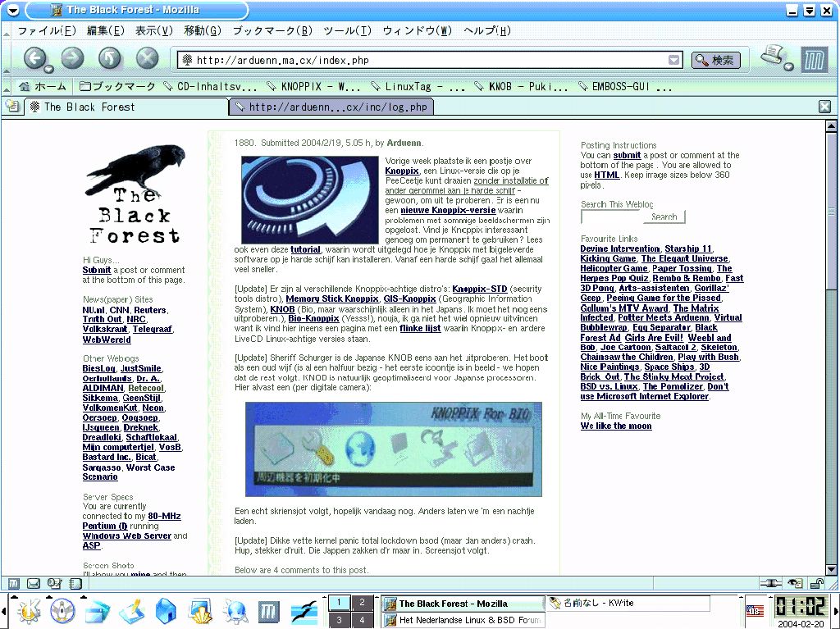Open the 編集 menu

[x=106, y=30]
